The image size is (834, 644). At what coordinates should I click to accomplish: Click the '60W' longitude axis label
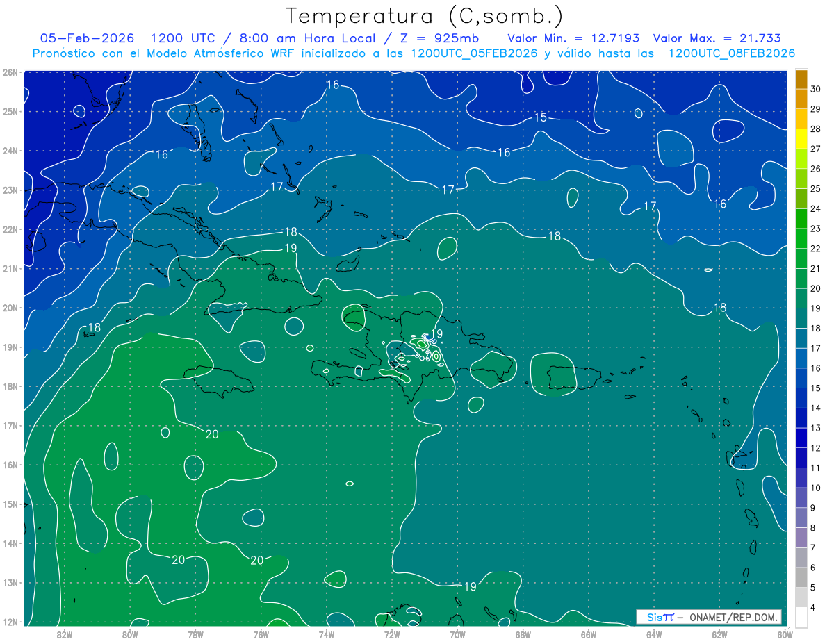click(785, 634)
